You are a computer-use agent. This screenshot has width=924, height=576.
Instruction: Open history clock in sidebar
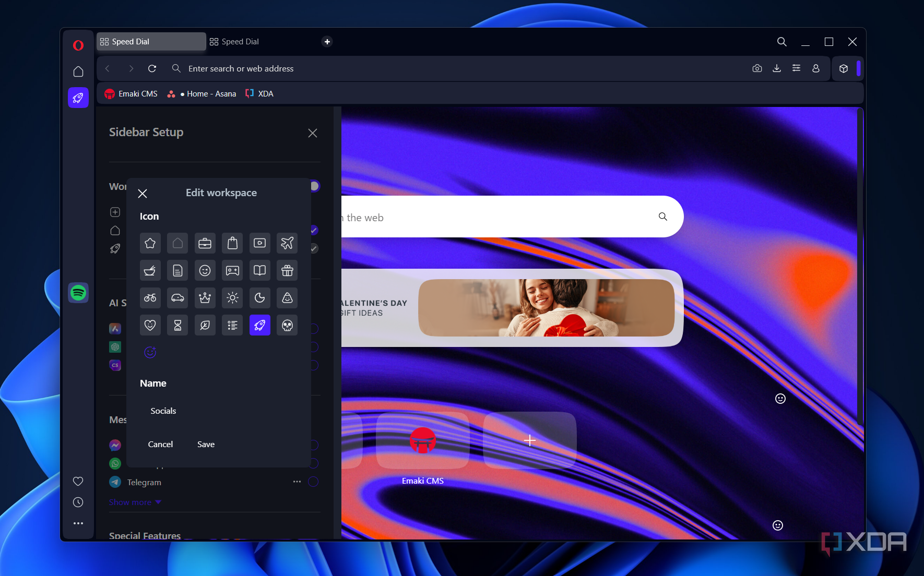pos(78,502)
